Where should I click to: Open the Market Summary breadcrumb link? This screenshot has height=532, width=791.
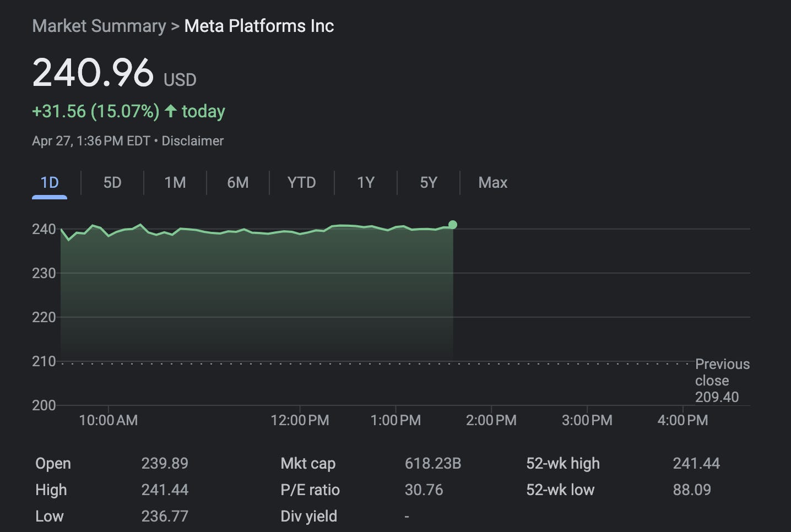tap(99, 26)
